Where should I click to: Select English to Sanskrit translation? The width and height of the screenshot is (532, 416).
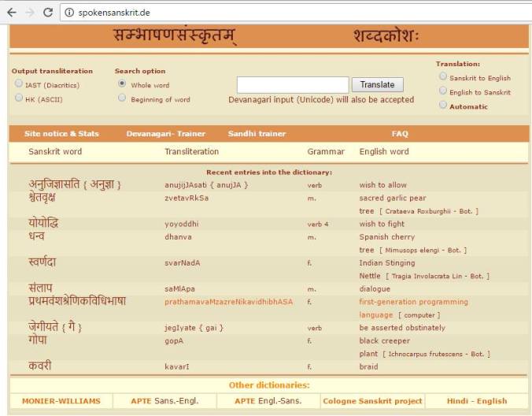pos(443,91)
